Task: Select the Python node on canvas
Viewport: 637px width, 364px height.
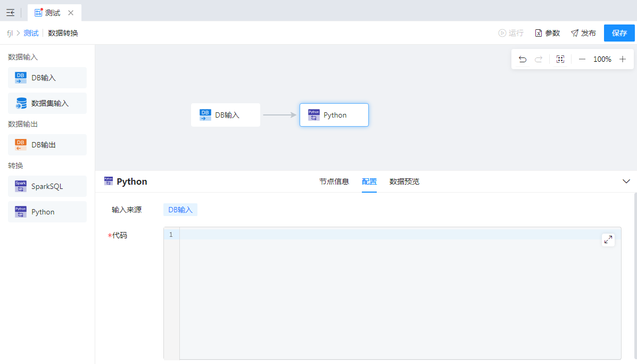Action: point(334,115)
